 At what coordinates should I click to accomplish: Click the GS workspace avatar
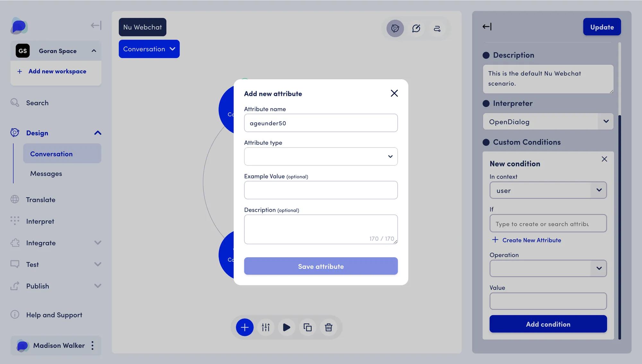[23, 51]
